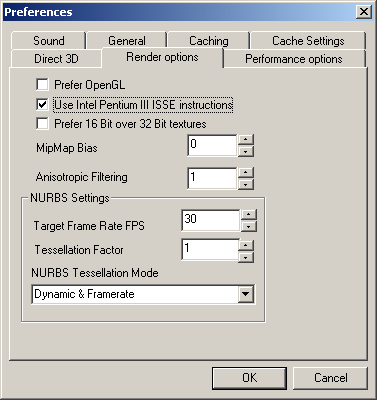Switch to the Sound tab
This screenshot has width=377, height=400.
click(x=49, y=41)
